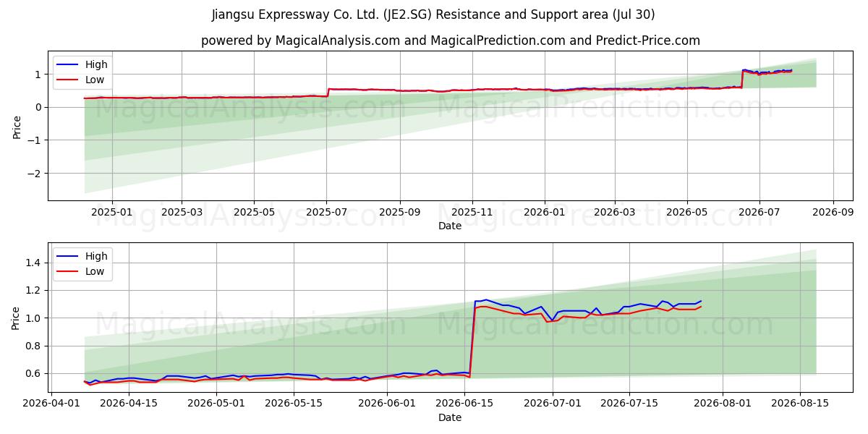
Task: Click the '2025-01' x-axis label on the top chart
Action: tap(111, 213)
